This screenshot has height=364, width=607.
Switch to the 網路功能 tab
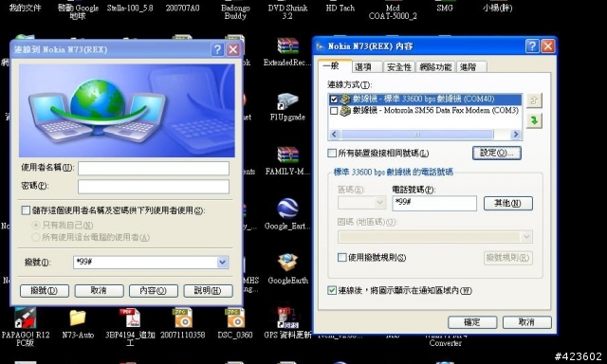coord(435,67)
